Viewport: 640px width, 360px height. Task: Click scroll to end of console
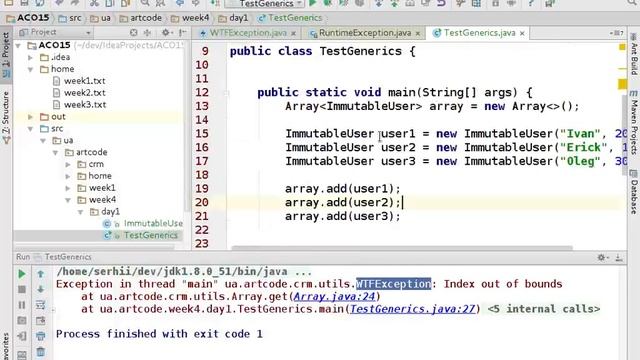(40, 321)
